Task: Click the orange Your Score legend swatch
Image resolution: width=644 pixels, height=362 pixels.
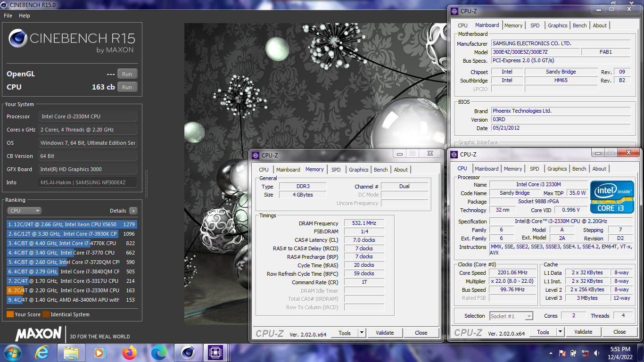Action: pos(10,314)
